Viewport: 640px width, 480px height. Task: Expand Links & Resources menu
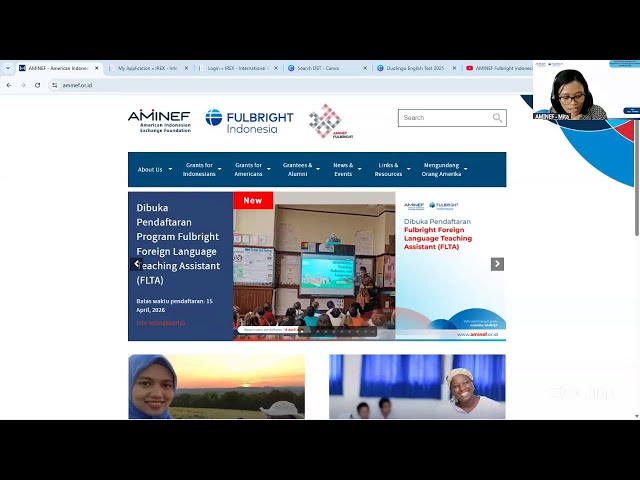point(392,169)
